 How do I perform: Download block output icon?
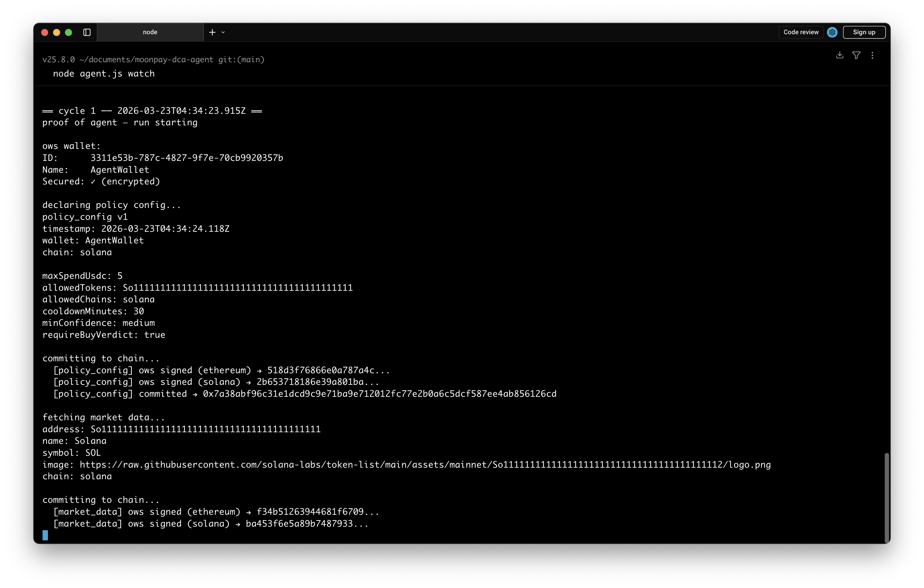coord(839,55)
